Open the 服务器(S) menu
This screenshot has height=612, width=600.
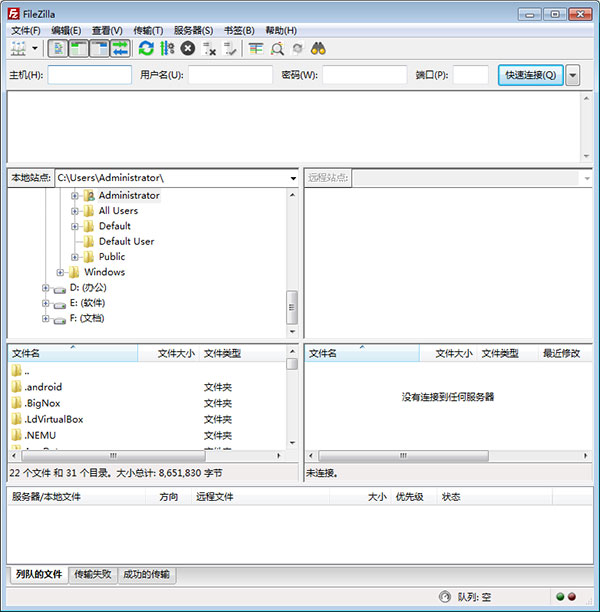194,30
